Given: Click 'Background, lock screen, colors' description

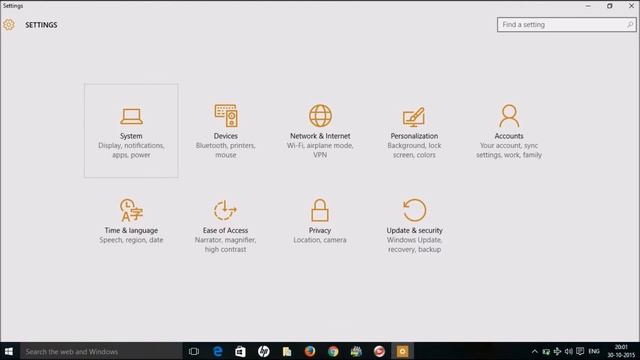Looking at the screenshot, I should (414, 150).
